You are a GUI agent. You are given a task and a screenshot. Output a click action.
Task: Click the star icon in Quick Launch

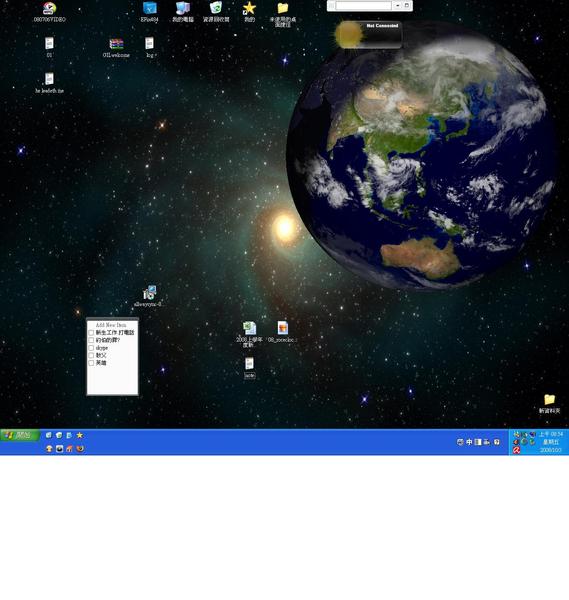pyautogui.click(x=80, y=435)
